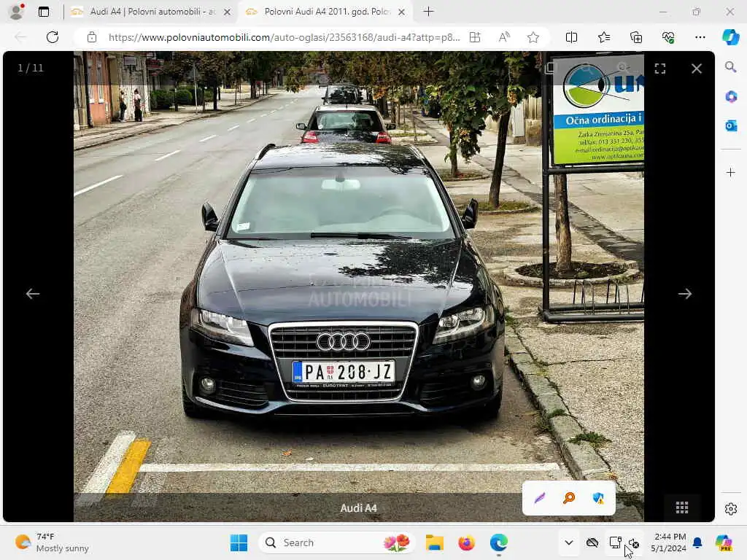Open Browser essentials heart icon
The width and height of the screenshot is (747, 560).
[x=668, y=37]
